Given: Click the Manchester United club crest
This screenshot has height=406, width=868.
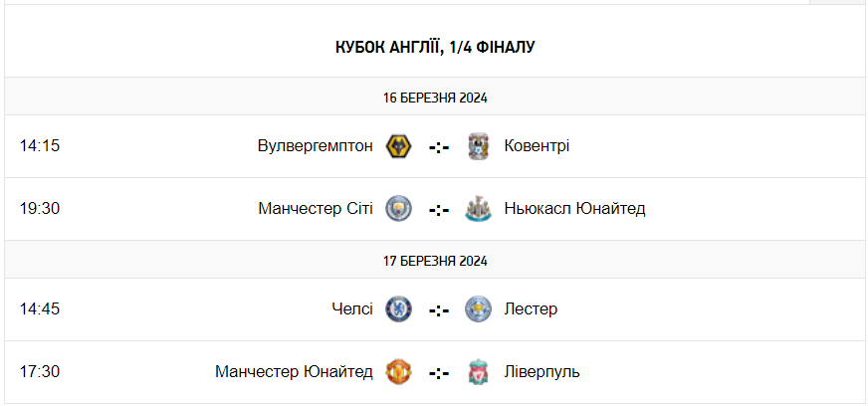Looking at the screenshot, I should click(399, 371).
